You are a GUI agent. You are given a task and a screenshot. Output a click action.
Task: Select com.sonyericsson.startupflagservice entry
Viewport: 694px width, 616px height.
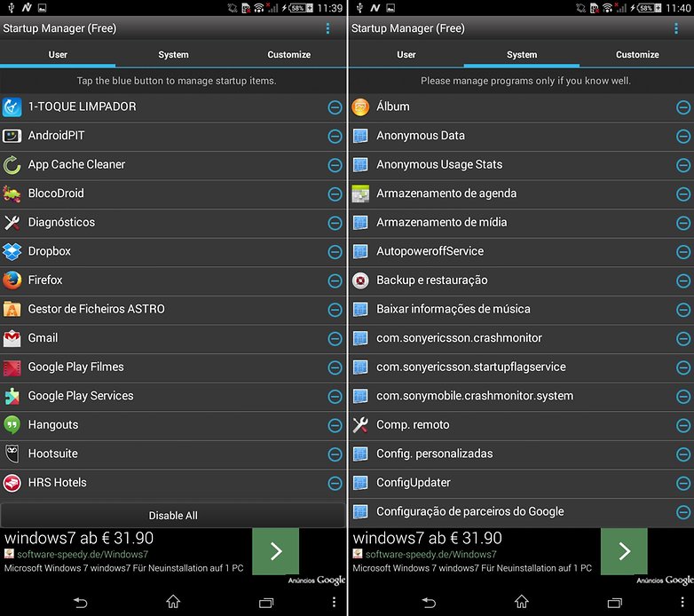(x=521, y=367)
